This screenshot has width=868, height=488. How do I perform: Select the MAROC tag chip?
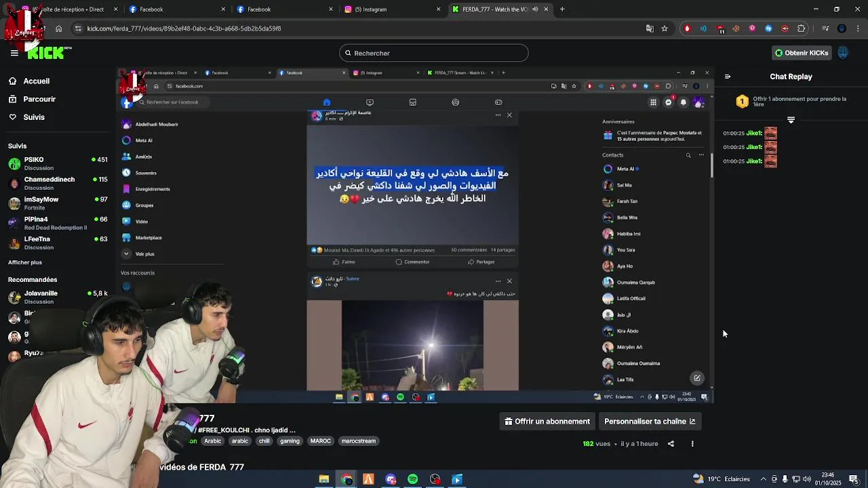pos(320,441)
